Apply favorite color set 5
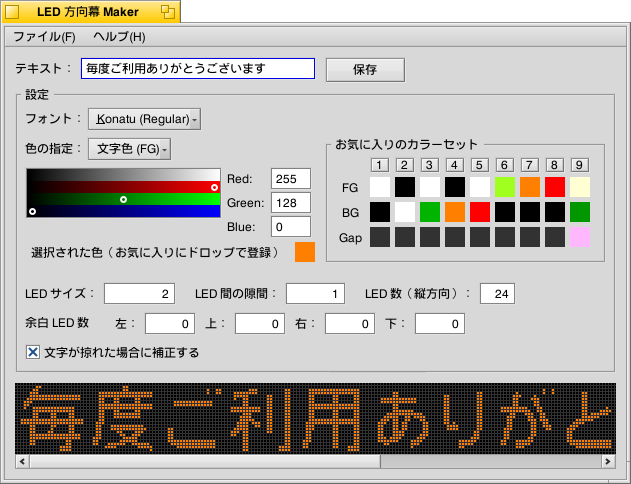 pos(479,165)
